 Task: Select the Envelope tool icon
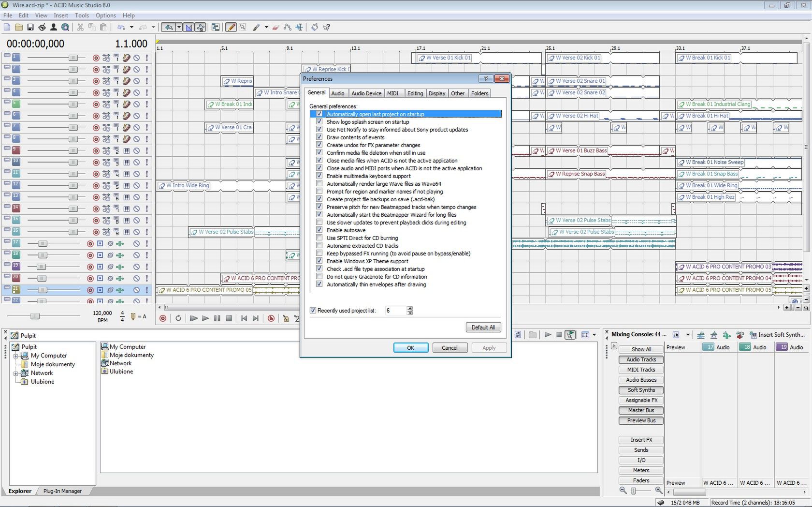[288, 27]
